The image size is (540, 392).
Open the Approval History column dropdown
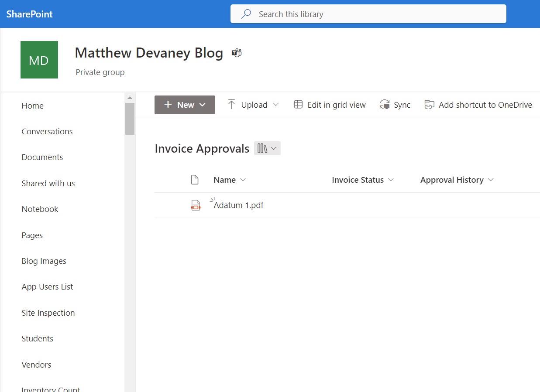491,180
